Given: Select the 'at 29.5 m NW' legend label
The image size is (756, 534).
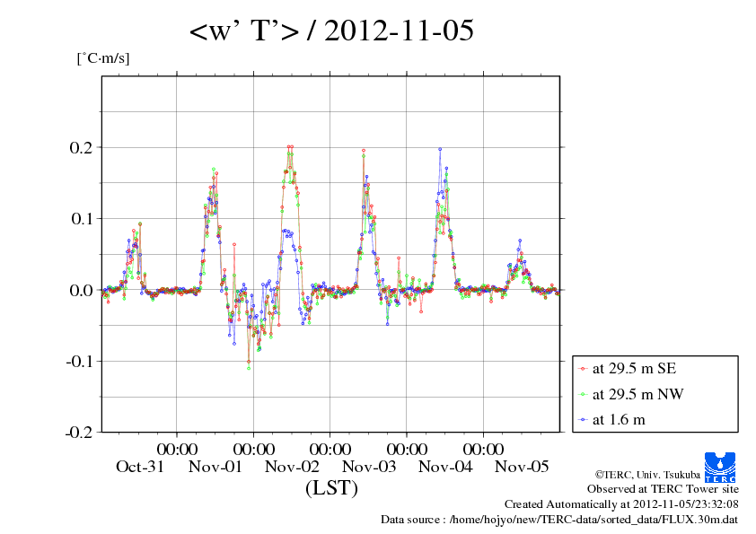Looking at the screenshot, I should tap(637, 394).
